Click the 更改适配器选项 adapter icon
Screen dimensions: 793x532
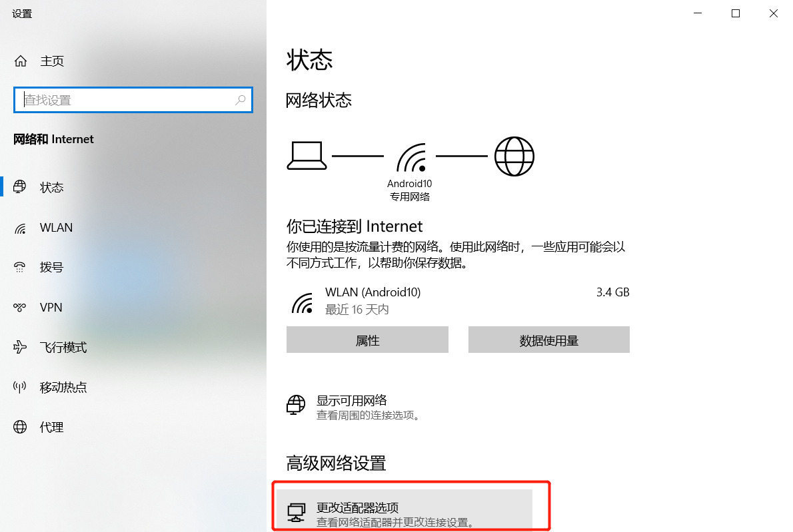pyautogui.click(x=297, y=512)
